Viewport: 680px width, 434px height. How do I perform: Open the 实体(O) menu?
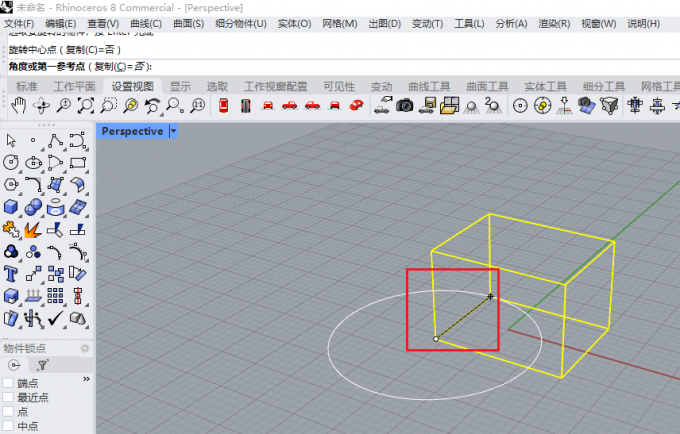pos(294,24)
